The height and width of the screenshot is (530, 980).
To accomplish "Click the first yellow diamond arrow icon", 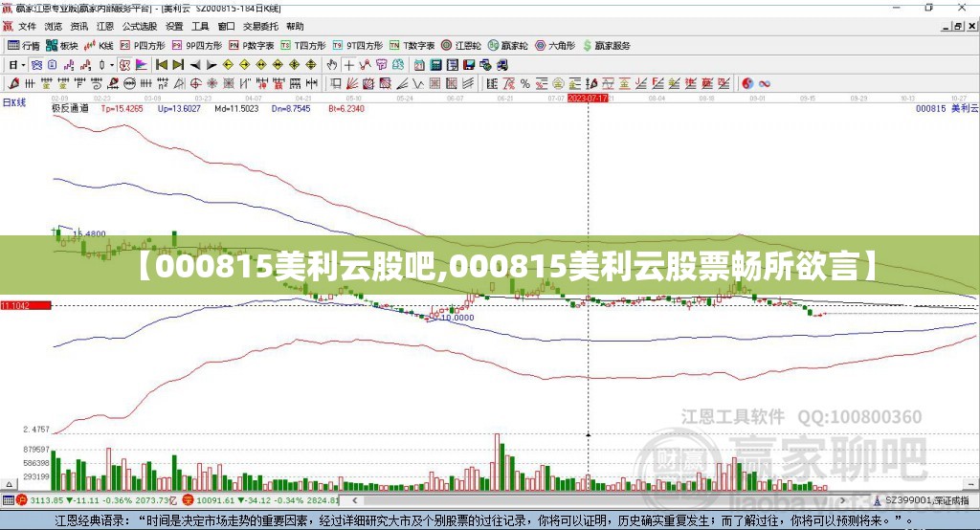I will point(228,65).
